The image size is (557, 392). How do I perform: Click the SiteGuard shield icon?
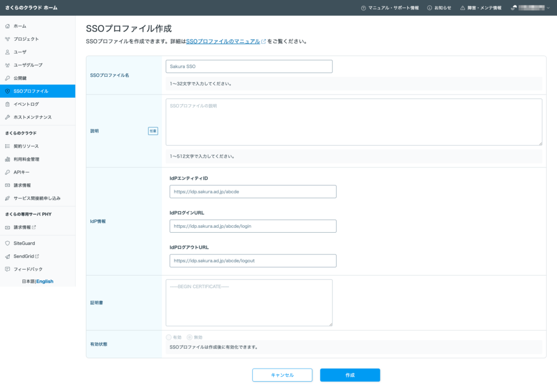click(x=8, y=244)
